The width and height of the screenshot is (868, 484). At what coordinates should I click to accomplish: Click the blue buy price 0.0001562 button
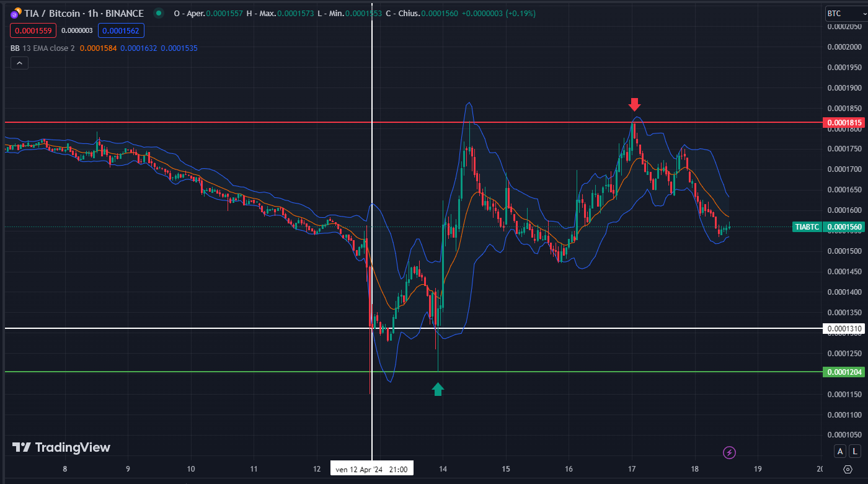click(x=121, y=30)
